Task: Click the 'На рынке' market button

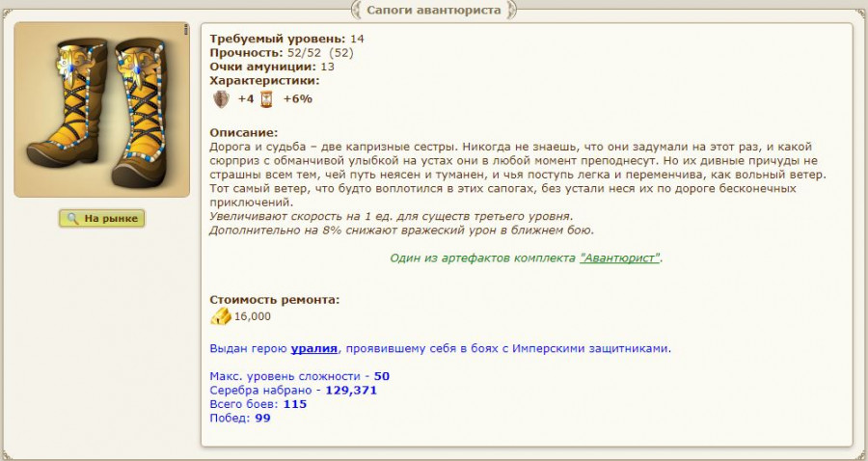Action: click(102, 218)
